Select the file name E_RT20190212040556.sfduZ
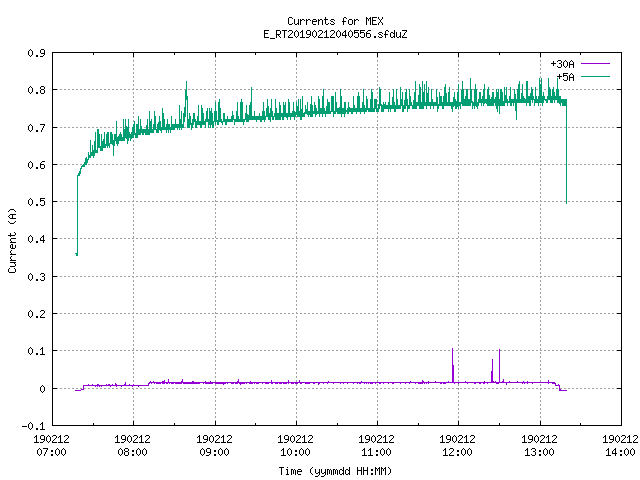 335,34
